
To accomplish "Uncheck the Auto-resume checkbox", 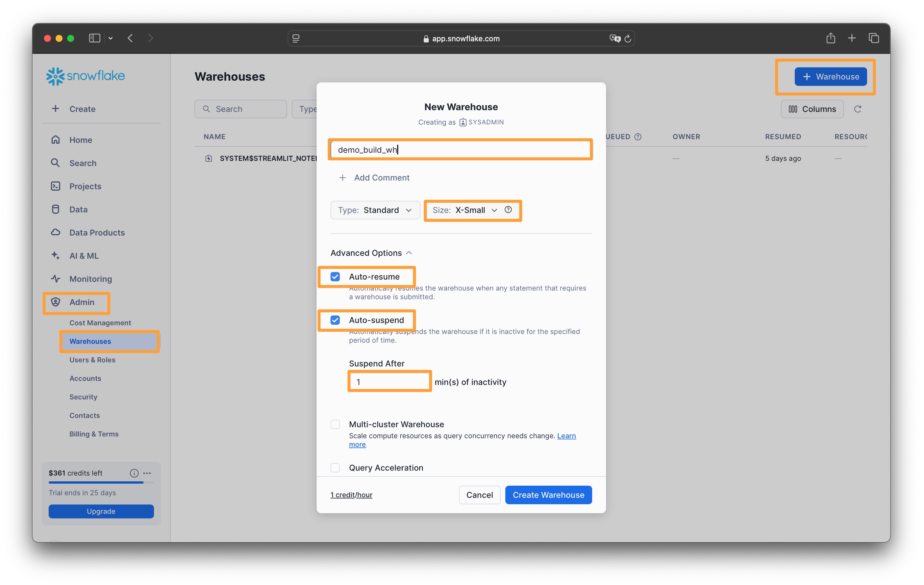I will pos(335,276).
